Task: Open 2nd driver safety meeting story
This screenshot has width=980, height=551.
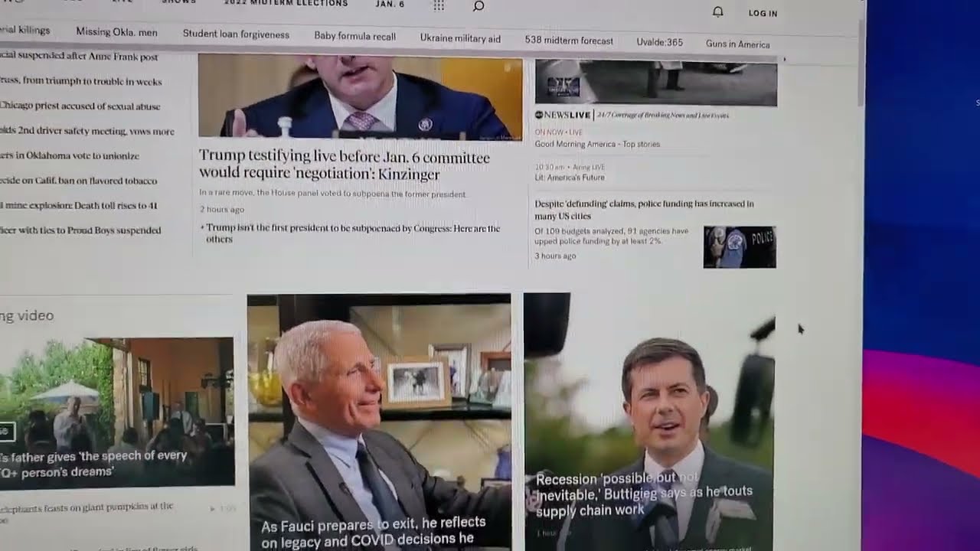Action: click(87, 131)
